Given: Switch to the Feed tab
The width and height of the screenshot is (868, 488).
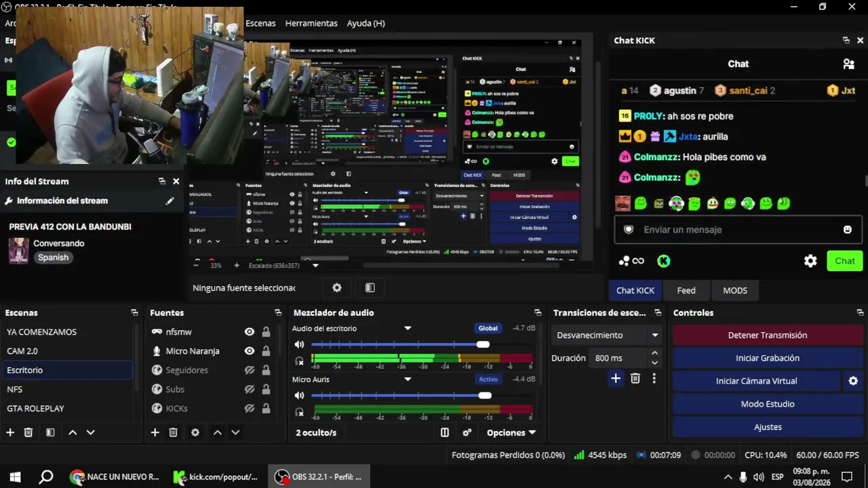Looking at the screenshot, I should click(686, 290).
